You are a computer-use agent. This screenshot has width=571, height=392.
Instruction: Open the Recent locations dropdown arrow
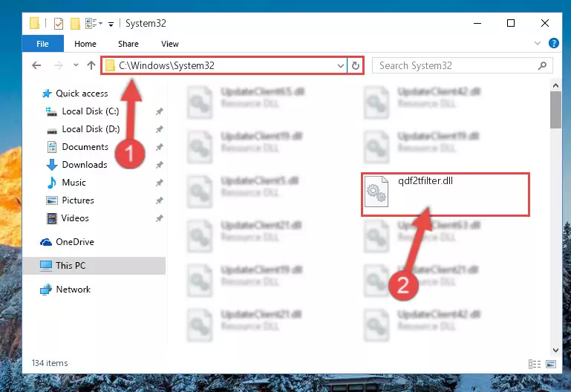tap(76, 65)
